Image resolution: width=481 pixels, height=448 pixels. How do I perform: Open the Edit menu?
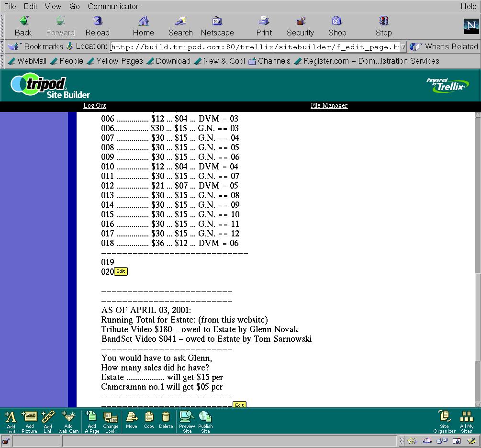click(x=31, y=6)
